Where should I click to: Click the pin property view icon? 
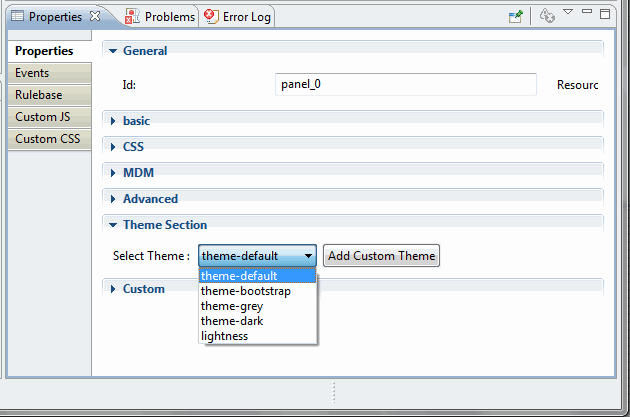pos(516,17)
